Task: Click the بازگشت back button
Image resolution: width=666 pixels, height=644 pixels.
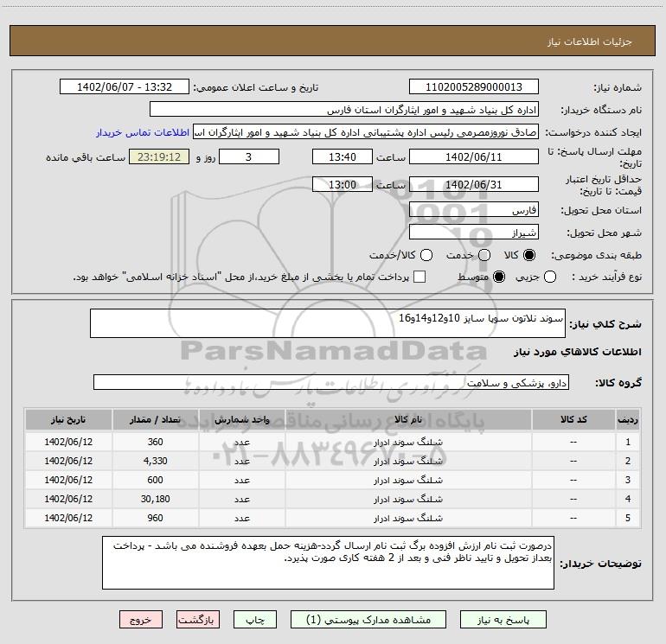Action: click(198, 620)
